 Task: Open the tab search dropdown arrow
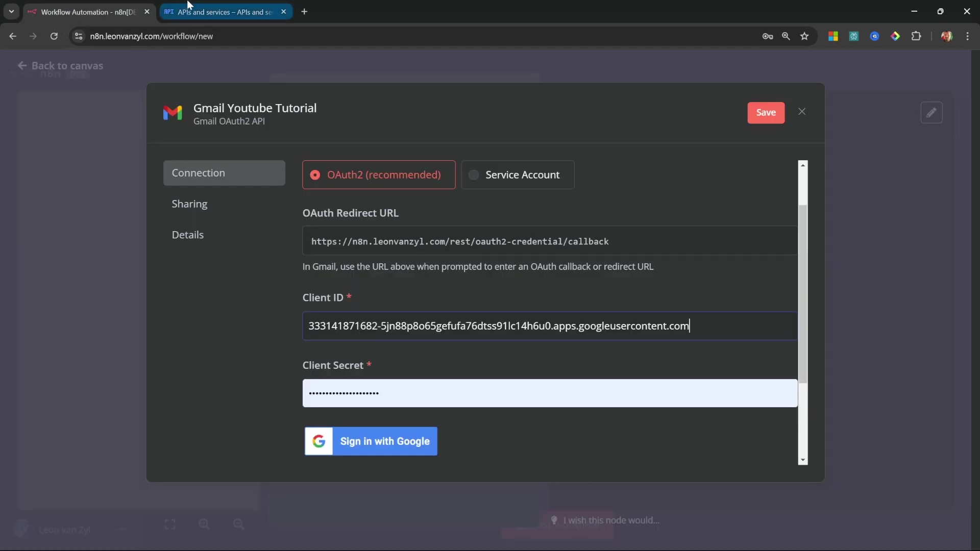(x=11, y=11)
